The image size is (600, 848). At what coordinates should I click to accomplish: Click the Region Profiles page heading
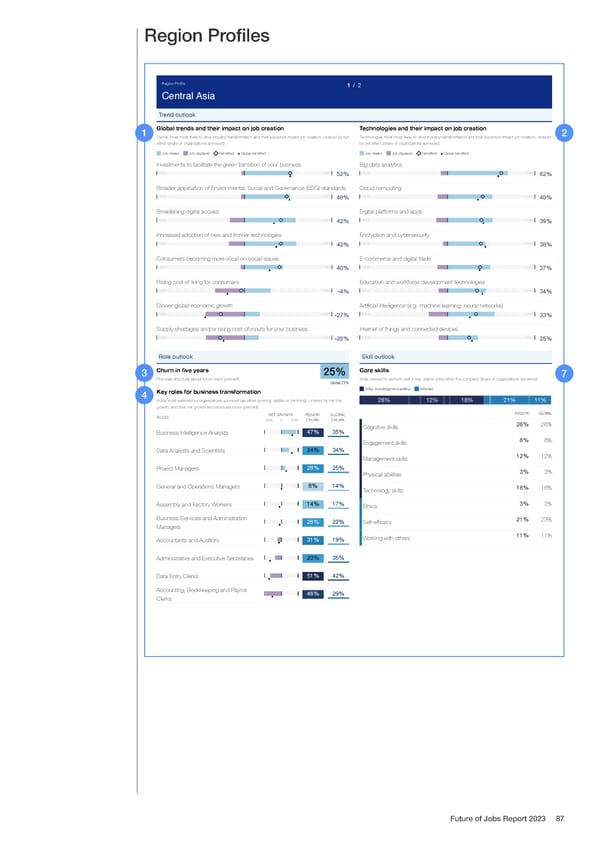pyautogui.click(x=207, y=37)
